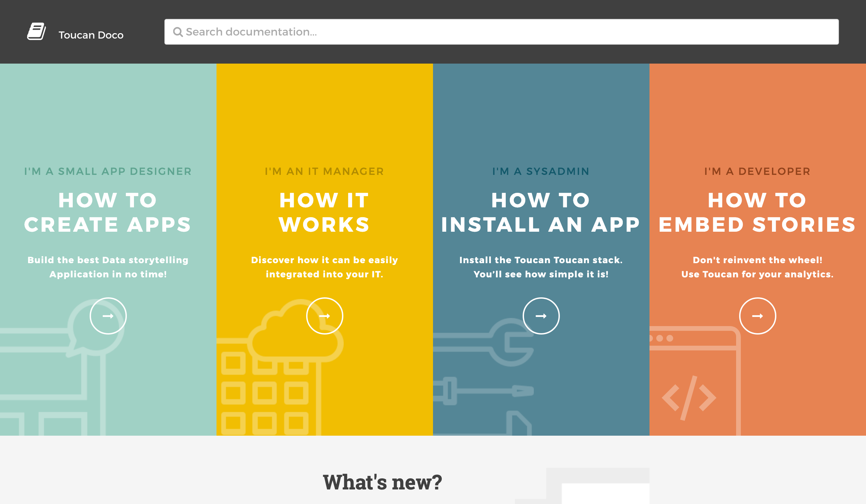Image resolution: width=866 pixels, height=504 pixels.
Task: Select "I'm an IT manager" label
Action: 324,171
